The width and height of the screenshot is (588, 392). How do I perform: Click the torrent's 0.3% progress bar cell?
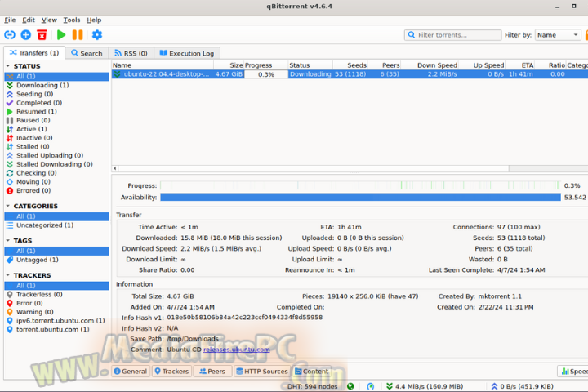[266, 74]
